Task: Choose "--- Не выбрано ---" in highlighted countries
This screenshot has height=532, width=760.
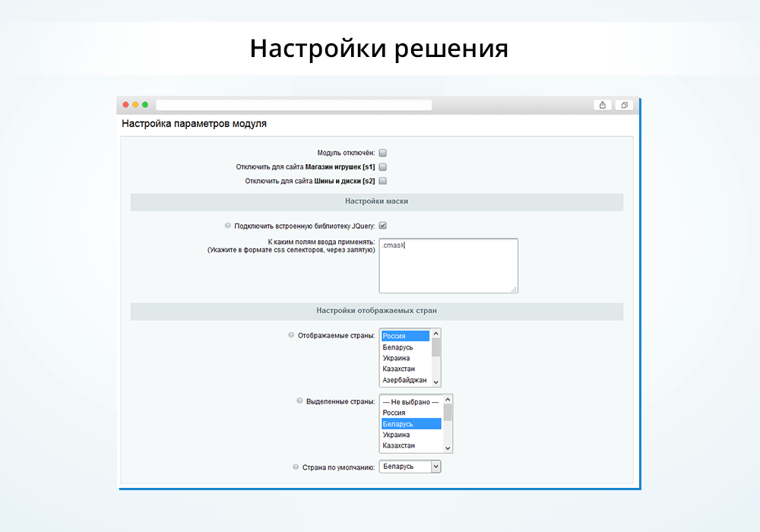Action: point(410,401)
